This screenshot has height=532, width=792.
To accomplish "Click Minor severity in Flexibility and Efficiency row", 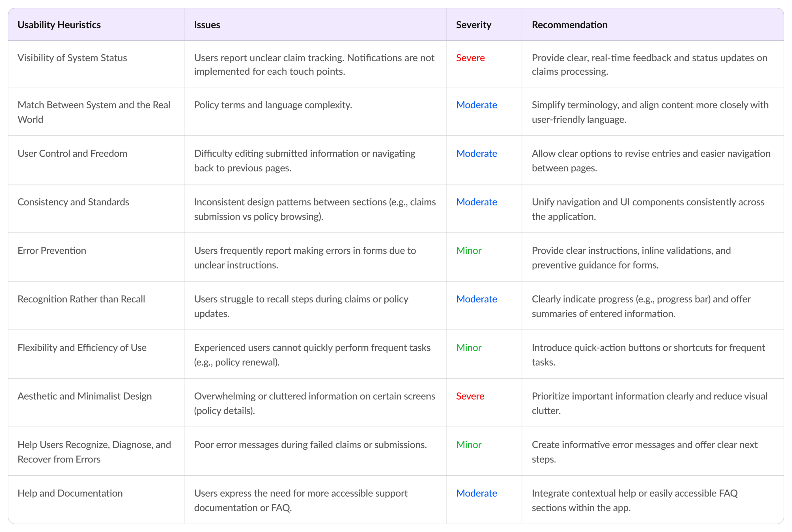I will tap(469, 347).
